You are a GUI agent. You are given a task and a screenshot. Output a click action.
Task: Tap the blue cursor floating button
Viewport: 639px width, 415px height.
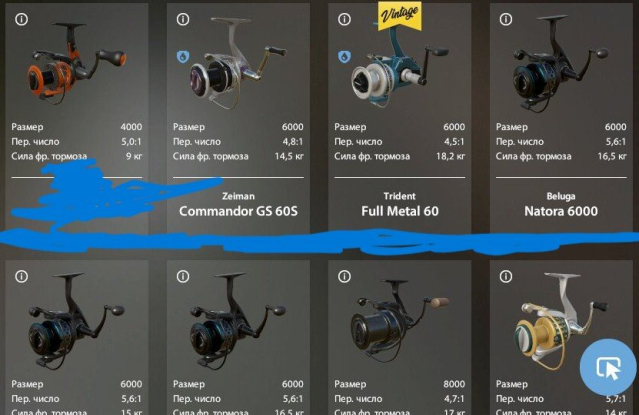tap(608, 367)
